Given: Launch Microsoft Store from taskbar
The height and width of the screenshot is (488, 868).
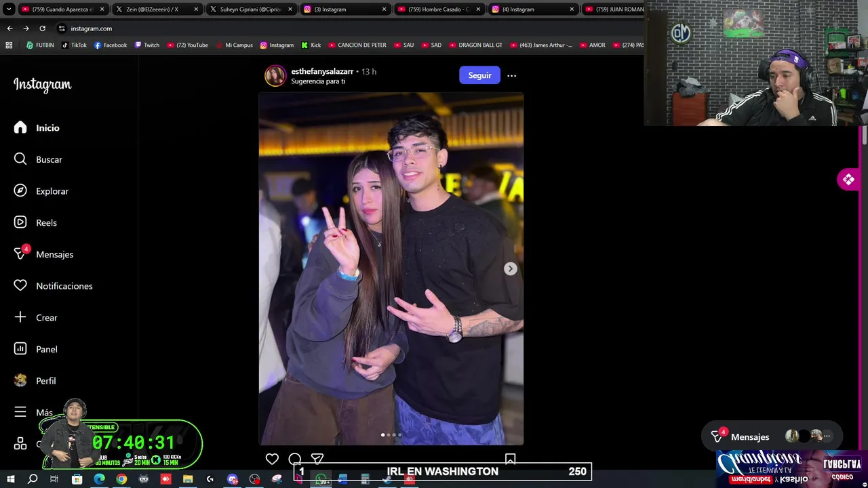Looking at the screenshot, I should pyautogui.click(x=77, y=479).
